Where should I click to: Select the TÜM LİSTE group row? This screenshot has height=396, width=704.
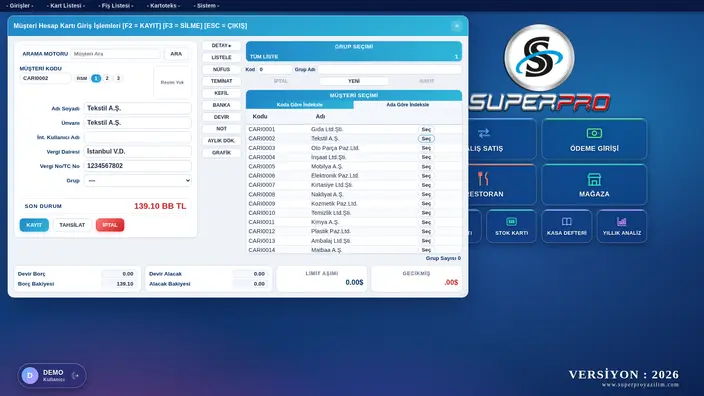(354, 57)
